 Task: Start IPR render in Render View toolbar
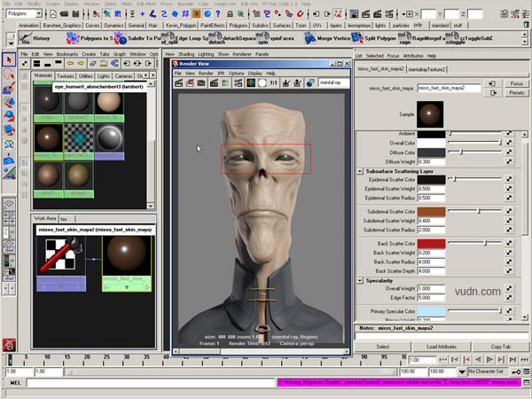(x=214, y=83)
